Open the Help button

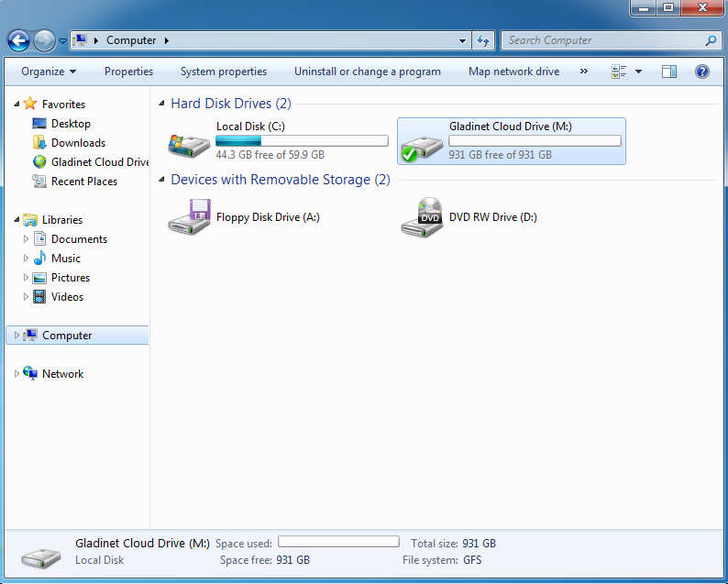[x=702, y=72]
